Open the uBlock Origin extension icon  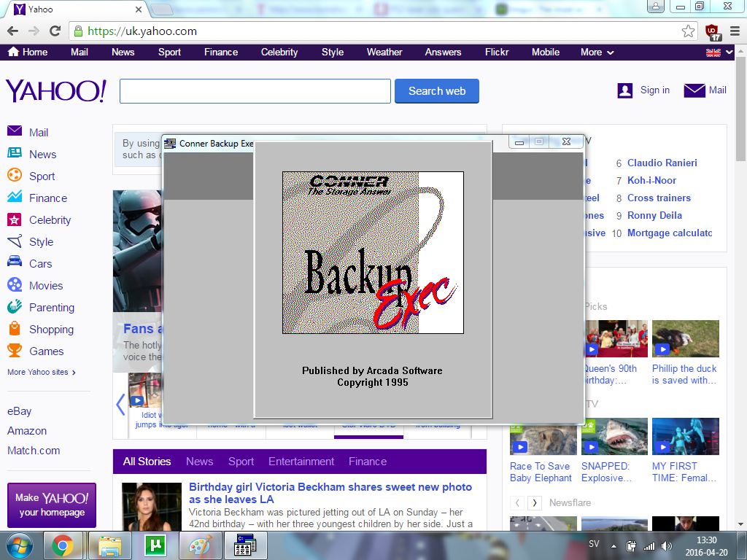[713, 32]
